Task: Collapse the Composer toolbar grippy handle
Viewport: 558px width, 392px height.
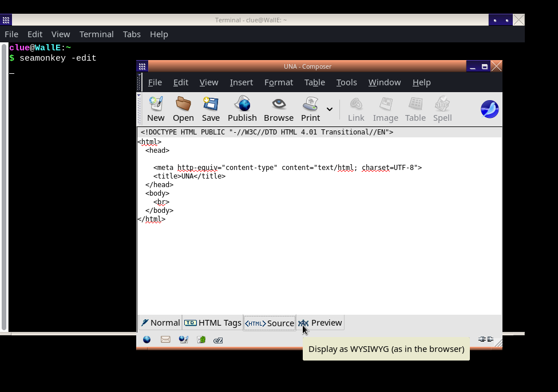Action: tap(139, 109)
